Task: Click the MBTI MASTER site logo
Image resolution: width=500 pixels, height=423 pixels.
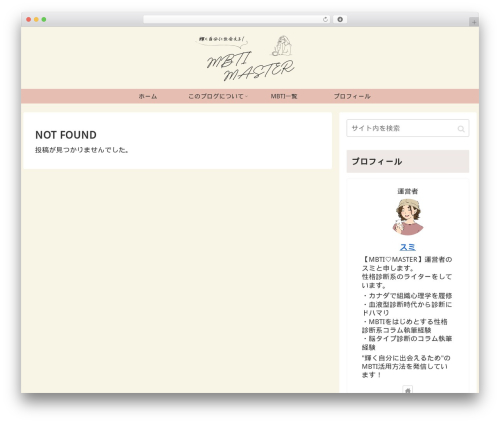Action: pos(245,58)
